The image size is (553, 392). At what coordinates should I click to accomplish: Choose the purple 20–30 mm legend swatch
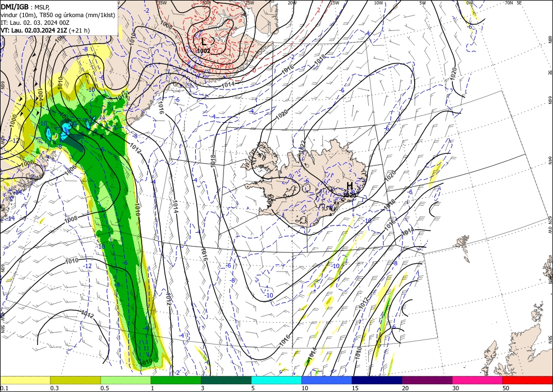click(427, 380)
